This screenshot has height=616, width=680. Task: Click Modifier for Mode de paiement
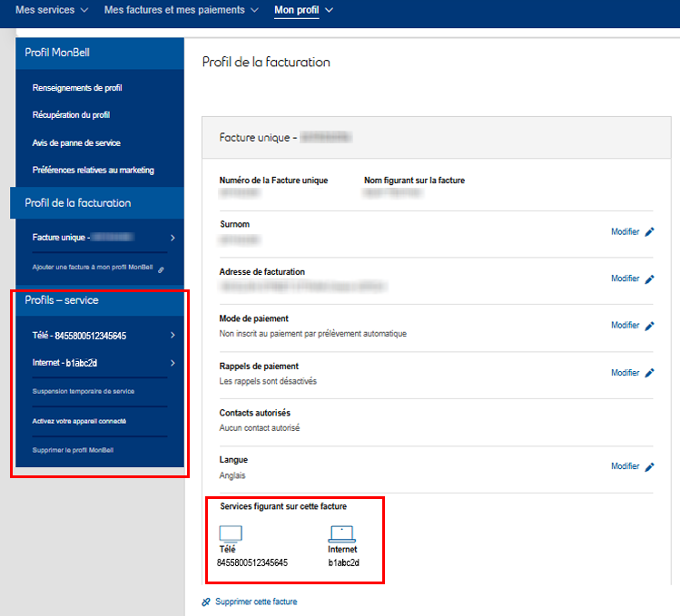625,325
